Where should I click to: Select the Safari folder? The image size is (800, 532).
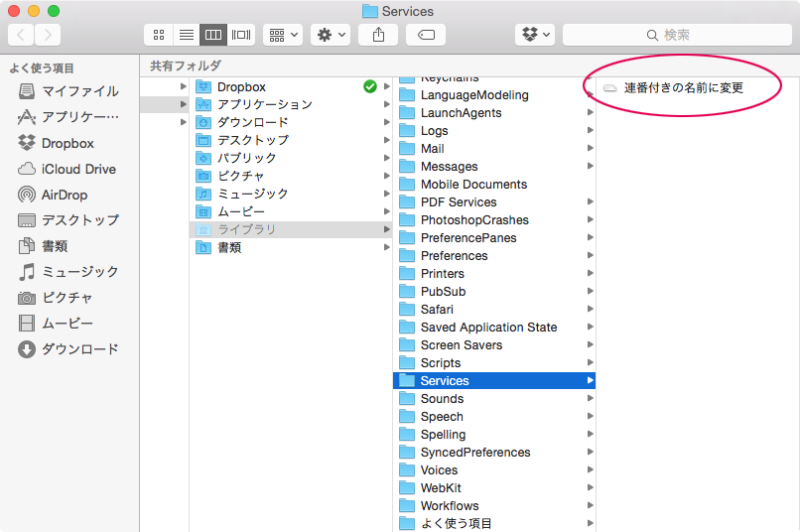pyautogui.click(x=494, y=309)
